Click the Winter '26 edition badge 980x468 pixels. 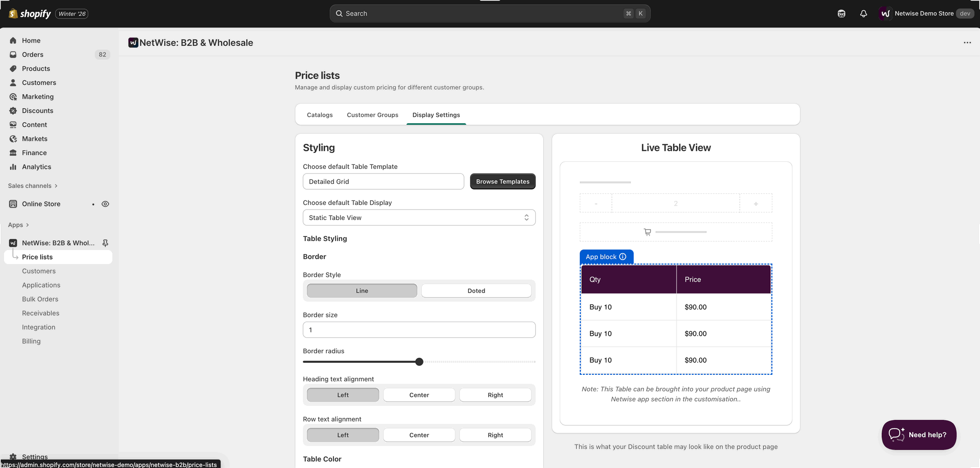(72, 14)
